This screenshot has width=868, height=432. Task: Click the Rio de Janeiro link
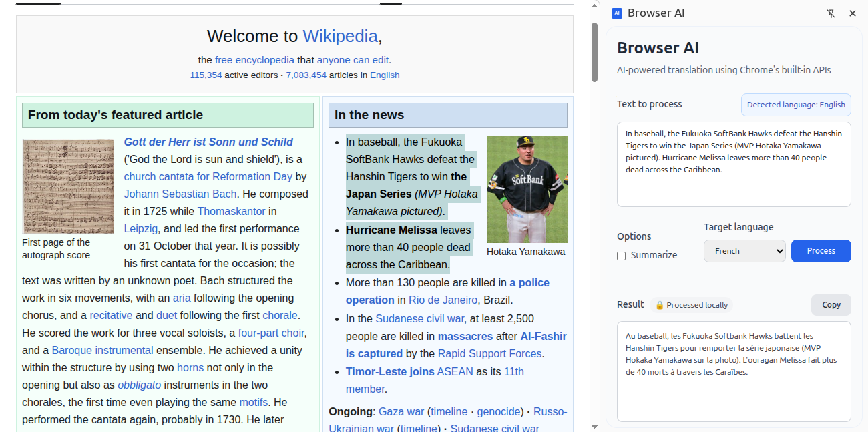coord(443,300)
